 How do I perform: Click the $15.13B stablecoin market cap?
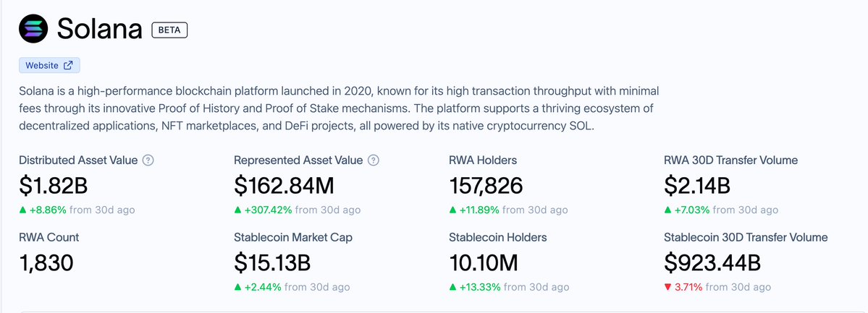coord(271,264)
